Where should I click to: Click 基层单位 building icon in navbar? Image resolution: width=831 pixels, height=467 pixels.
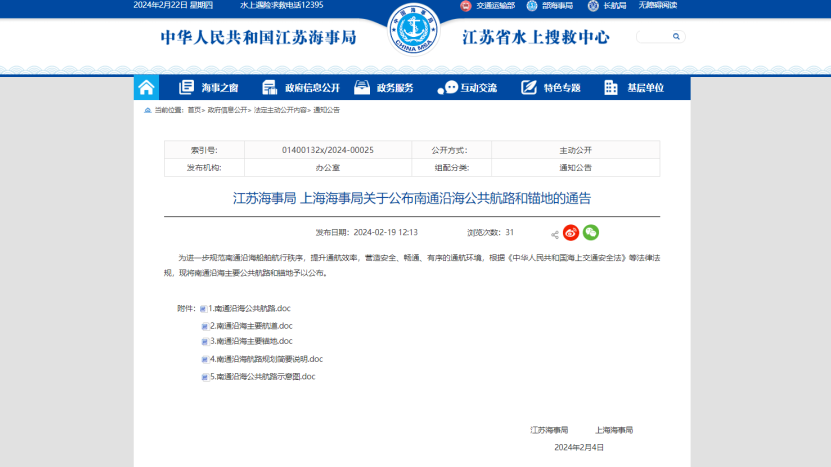(x=611, y=87)
